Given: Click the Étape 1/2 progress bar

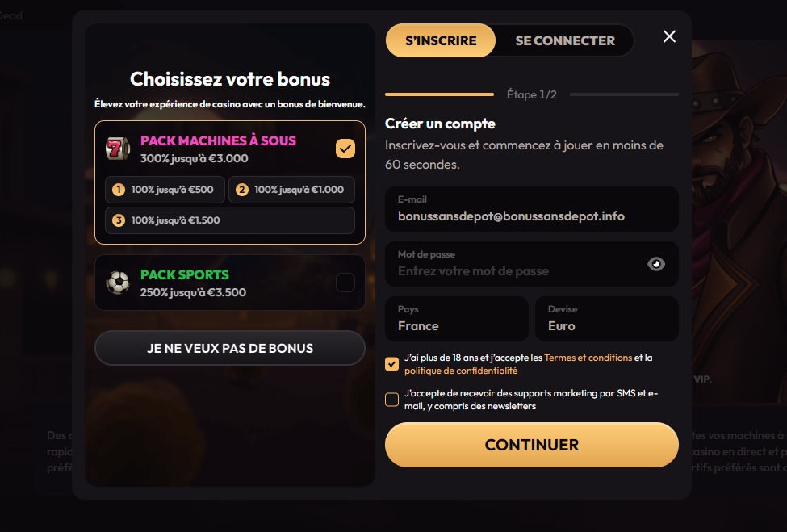Looking at the screenshot, I should (x=440, y=94).
